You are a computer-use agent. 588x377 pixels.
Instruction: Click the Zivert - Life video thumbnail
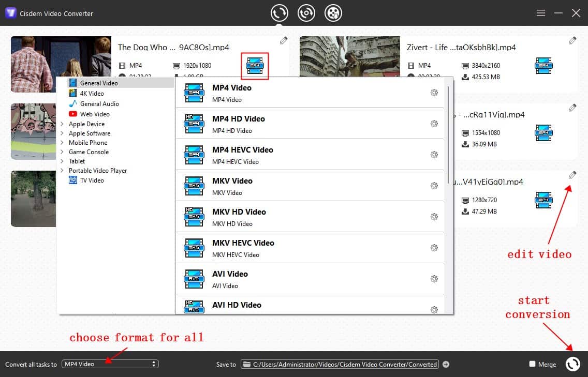(x=350, y=56)
